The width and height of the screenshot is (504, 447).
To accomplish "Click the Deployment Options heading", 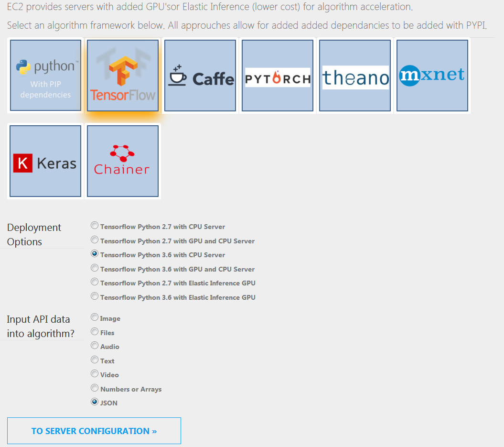I will click(34, 234).
